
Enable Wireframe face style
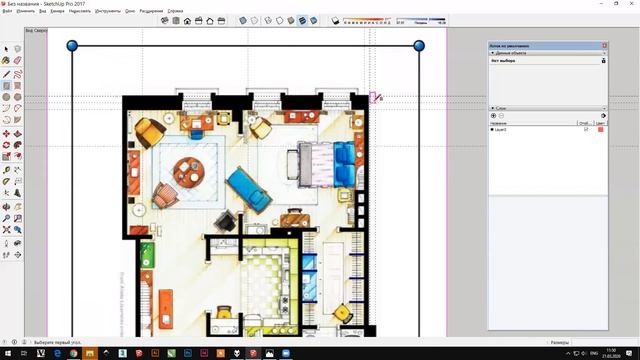pyautogui.click(x=268, y=20)
